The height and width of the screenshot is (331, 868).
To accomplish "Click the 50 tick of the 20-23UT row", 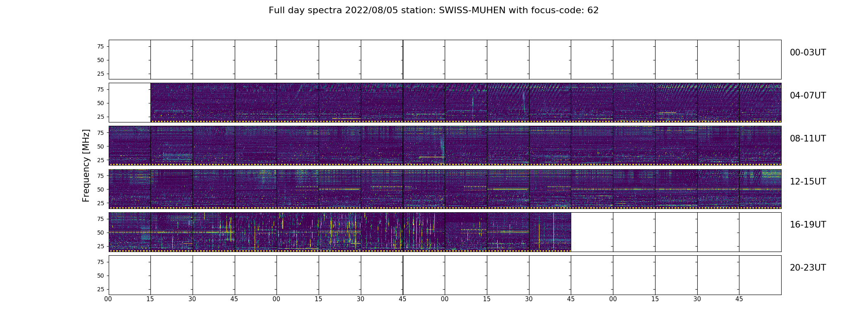I will click(x=100, y=276).
